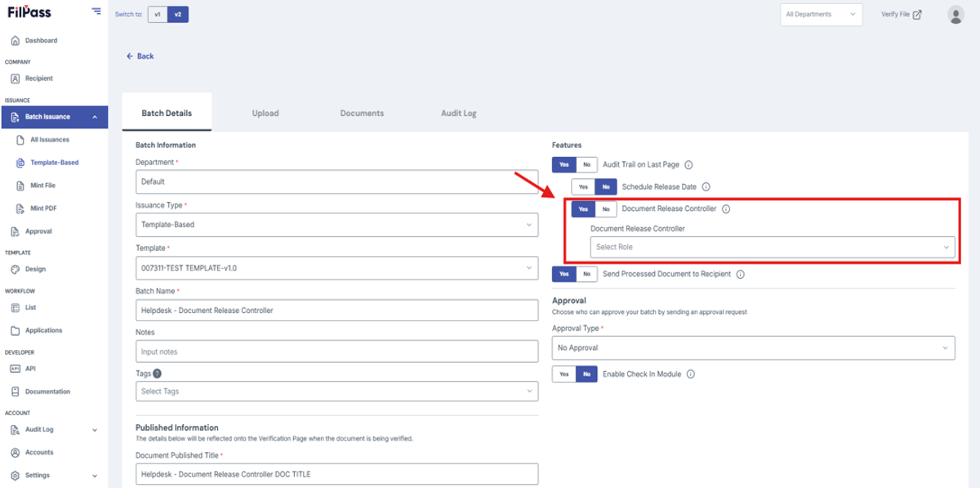
Task: Switch to version v2
Action: click(x=178, y=14)
